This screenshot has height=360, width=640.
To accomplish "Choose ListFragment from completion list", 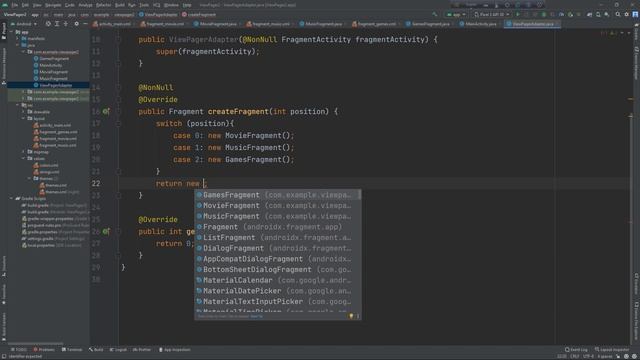I will click(x=277, y=238).
